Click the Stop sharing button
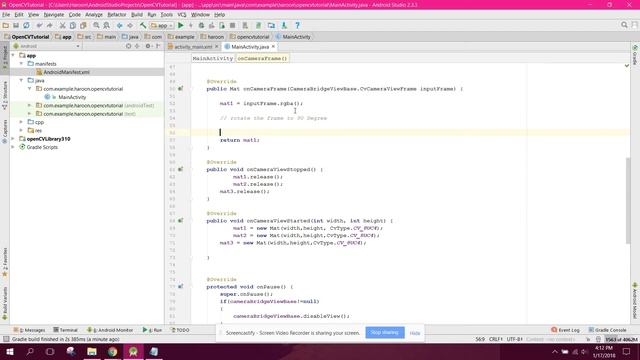The height and width of the screenshot is (360, 640). (x=385, y=333)
